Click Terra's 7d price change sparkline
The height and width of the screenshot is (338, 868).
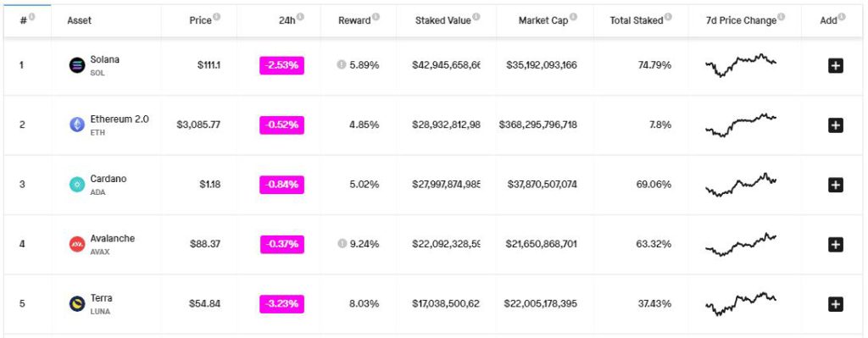pos(741,304)
